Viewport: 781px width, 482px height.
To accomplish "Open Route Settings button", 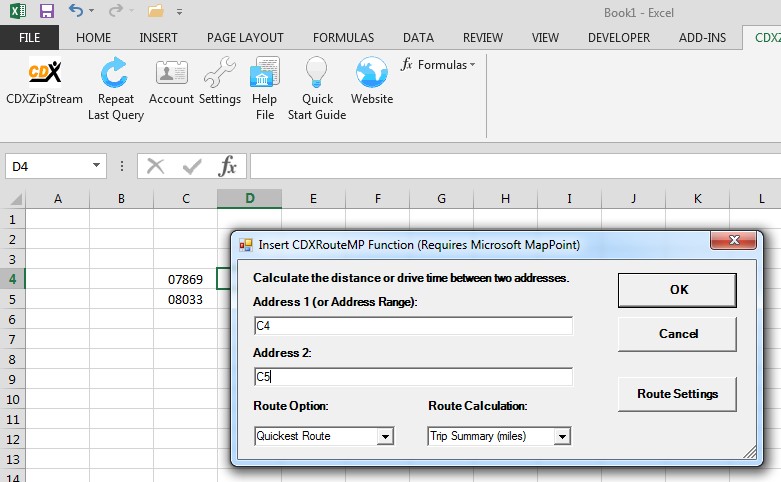I will (x=677, y=393).
